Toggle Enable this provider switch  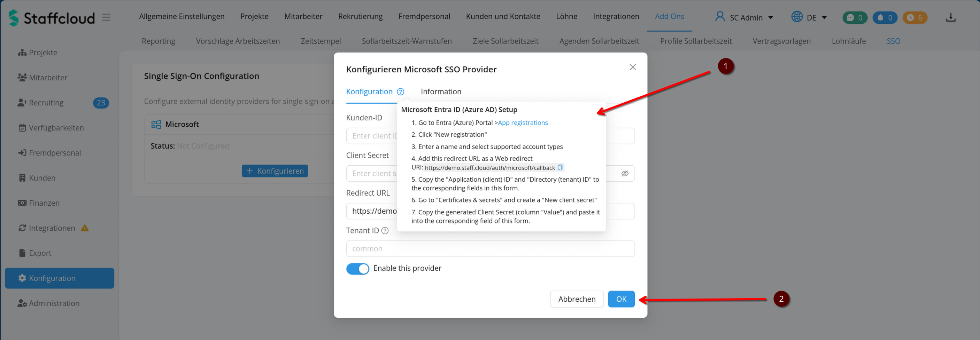(x=357, y=269)
